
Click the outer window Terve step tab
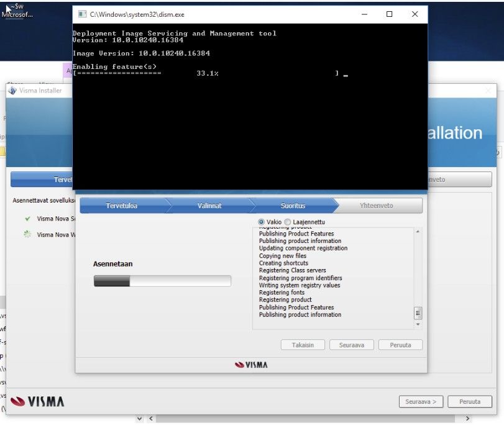click(42, 180)
